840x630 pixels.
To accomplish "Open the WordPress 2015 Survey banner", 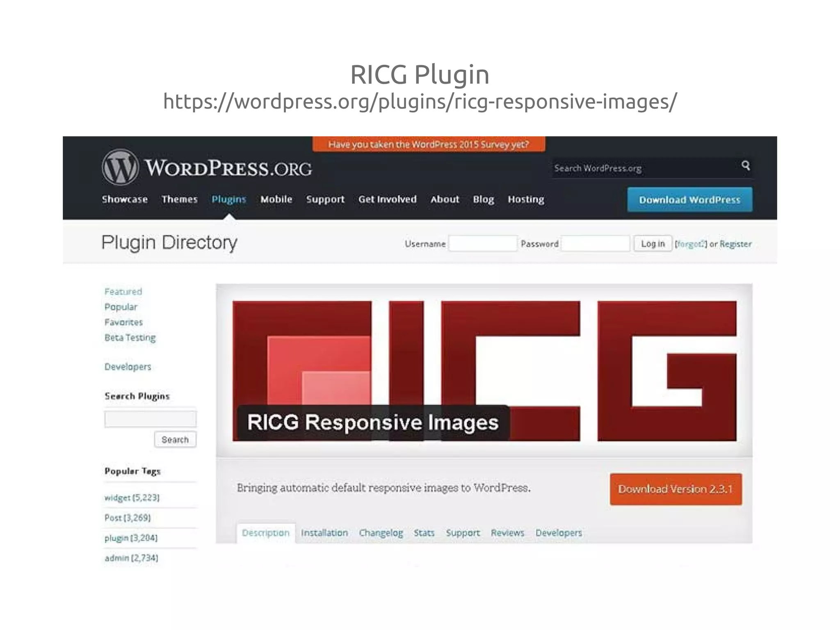I will tap(429, 144).
